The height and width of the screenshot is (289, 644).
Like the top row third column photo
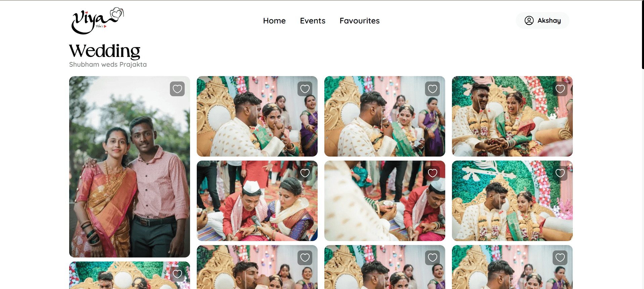click(432, 89)
